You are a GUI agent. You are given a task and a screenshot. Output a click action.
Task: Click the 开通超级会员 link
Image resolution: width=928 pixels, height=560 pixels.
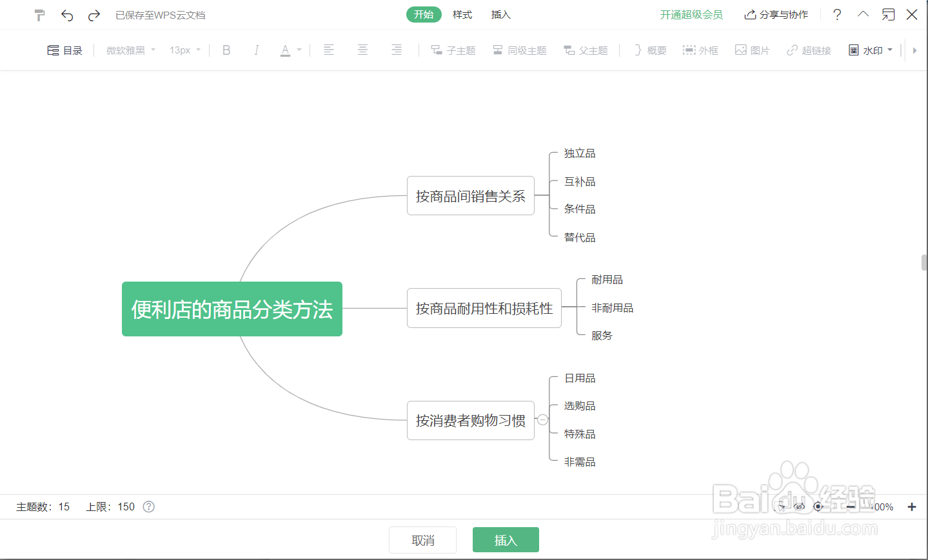pyautogui.click(x=691, y=14)
